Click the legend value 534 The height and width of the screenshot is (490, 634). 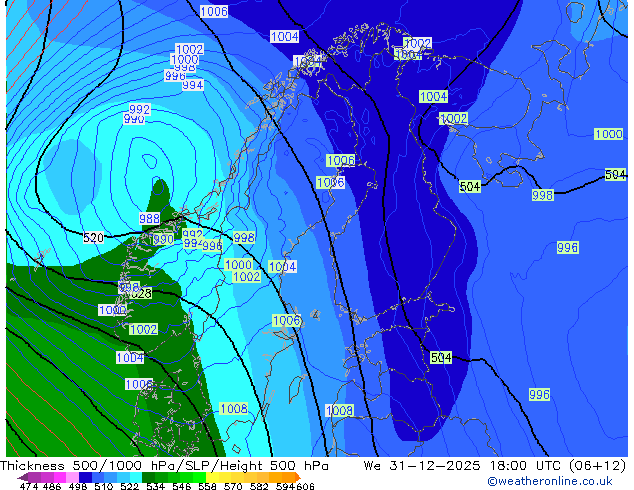click(x=155, y=486)
